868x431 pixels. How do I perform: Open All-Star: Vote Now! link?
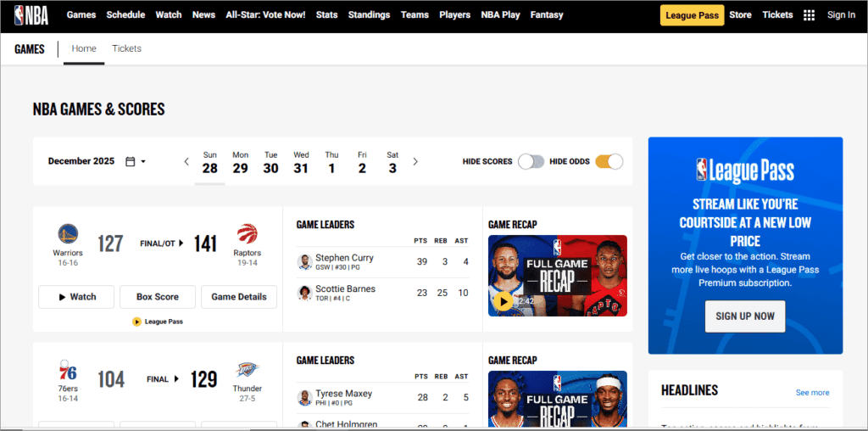point(265,15)
